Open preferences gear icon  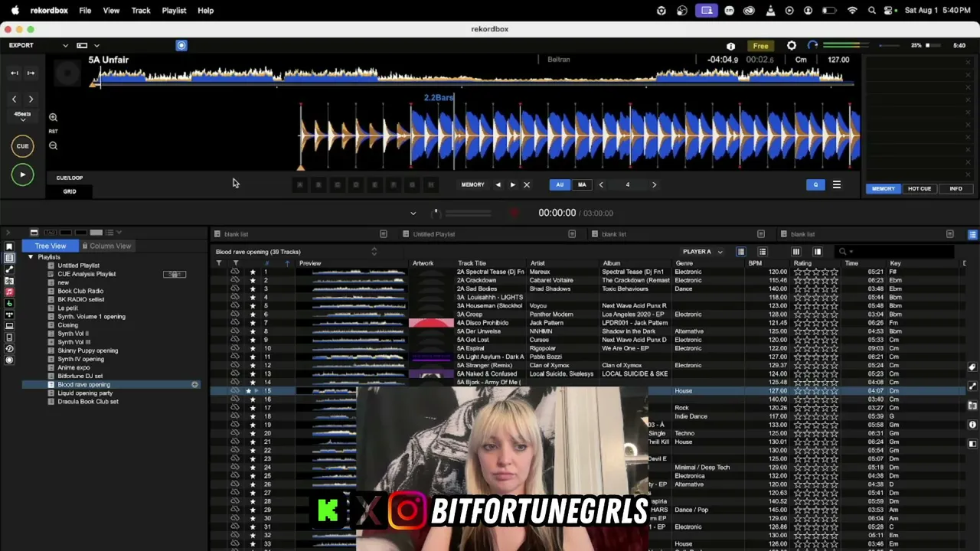[792, 46]
